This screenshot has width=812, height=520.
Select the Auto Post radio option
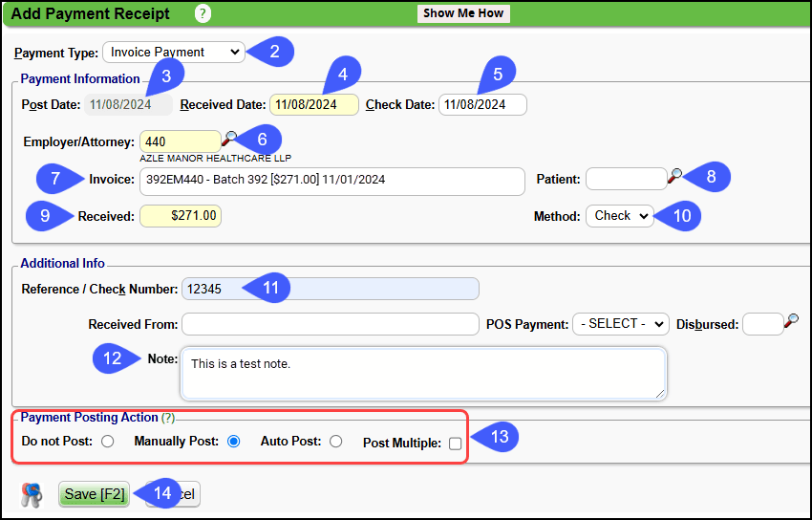click(335, 442)
